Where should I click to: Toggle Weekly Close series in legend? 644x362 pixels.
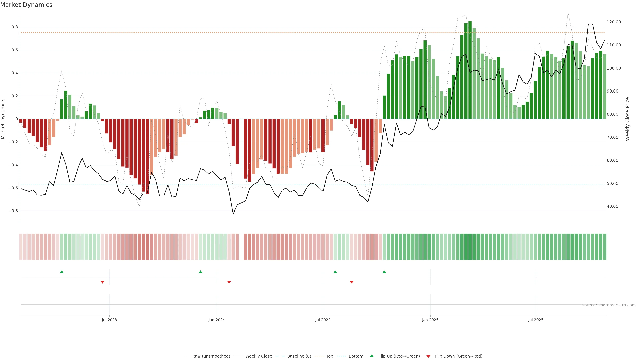[258, 356]
